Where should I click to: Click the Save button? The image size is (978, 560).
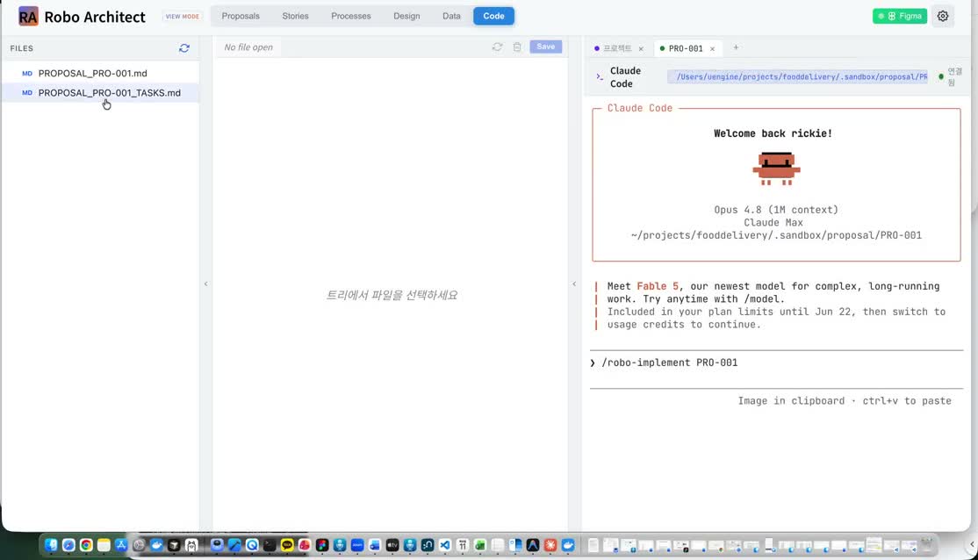tap(546, 47)
